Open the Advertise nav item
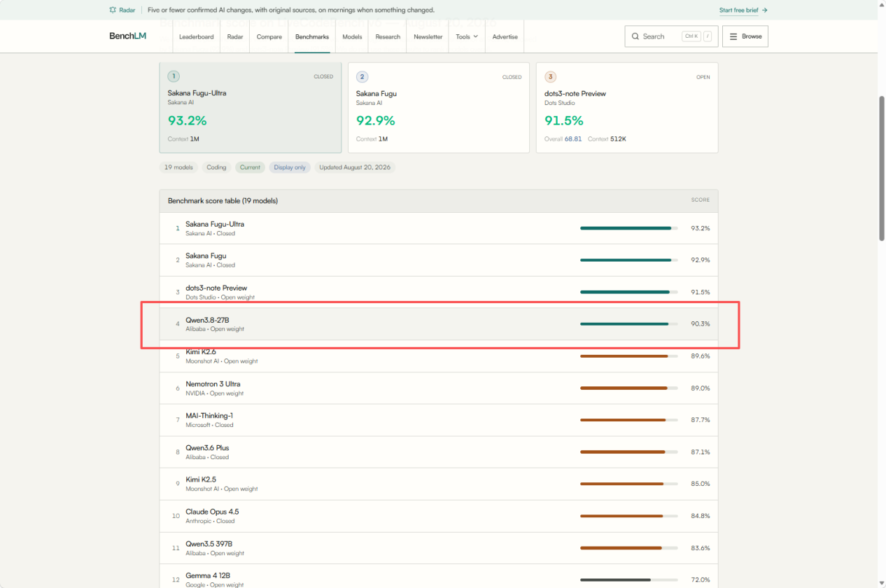The height and width of the screenshot is (588, 886). tap(505, 36)
